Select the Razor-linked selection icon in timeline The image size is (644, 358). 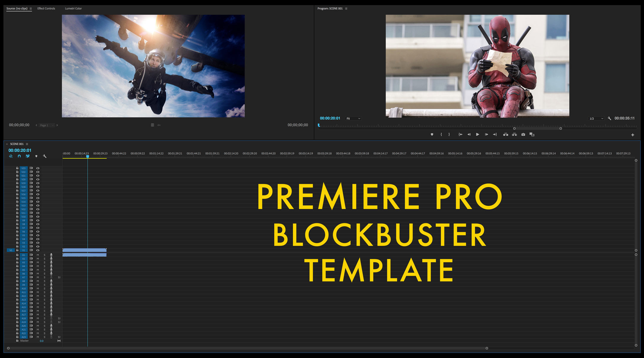click(x=28, y=156)
